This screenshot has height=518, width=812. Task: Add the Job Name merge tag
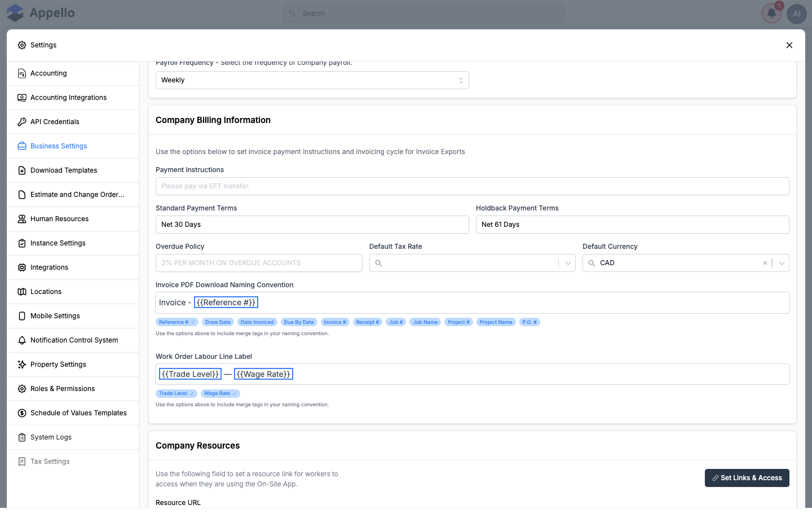[x=425, y=322]
